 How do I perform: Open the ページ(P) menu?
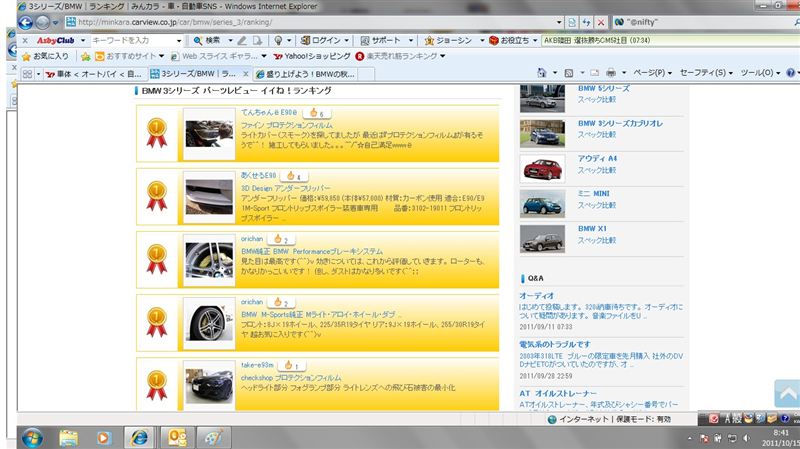[x=653, y=73]
